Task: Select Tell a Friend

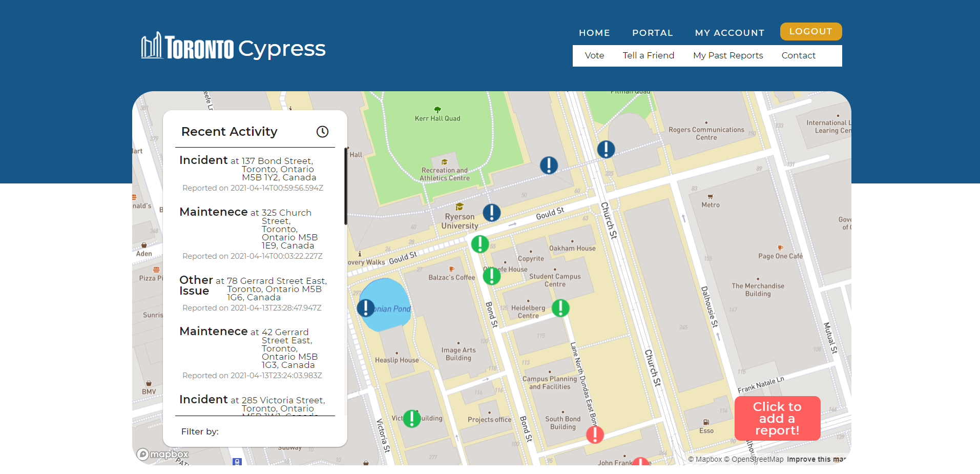Action: [x=649, y=55]
